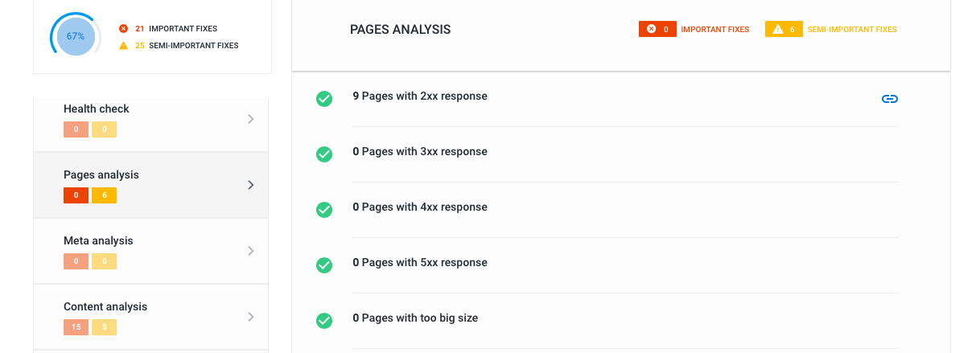Click green checkmark beside 2xx response row
Screen dimensions: 980x353
[x=324, y=99]
